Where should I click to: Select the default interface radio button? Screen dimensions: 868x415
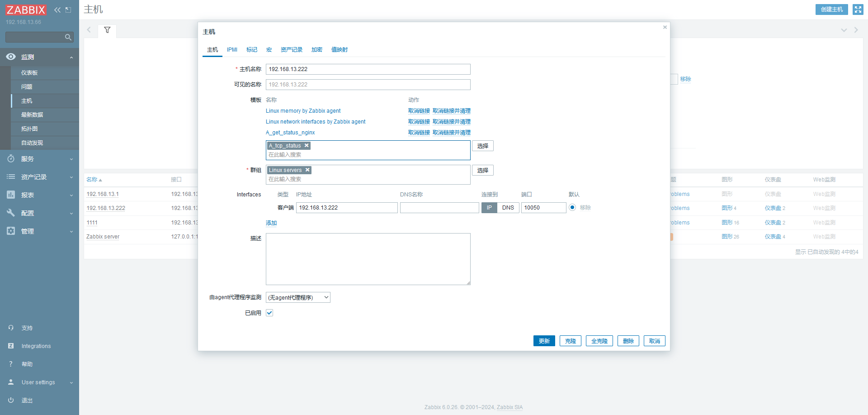[x=572, y=208]
